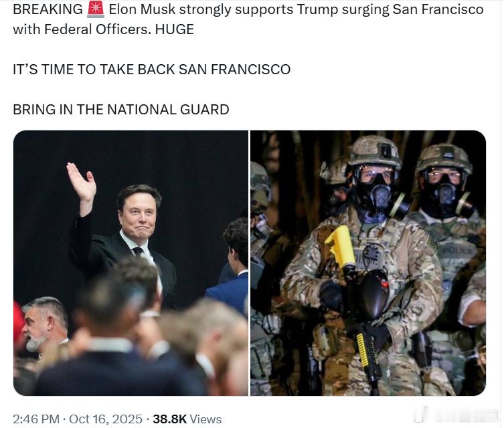The width and height of the screenshot is (504, 428).
Task: Click the gray-bearded man in the left photo
Action: [x=45, y=324]
